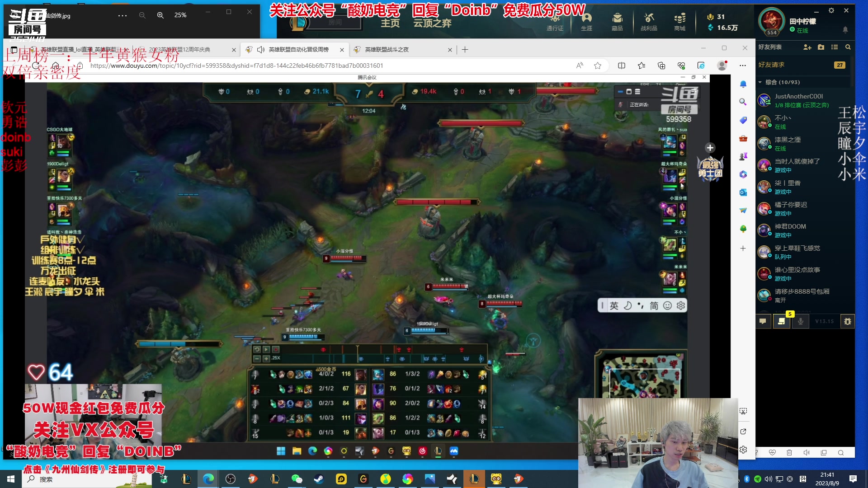The image size is (868, 488).
Task: Open Edge sidebar games chess icon
Action: point(743,156)
